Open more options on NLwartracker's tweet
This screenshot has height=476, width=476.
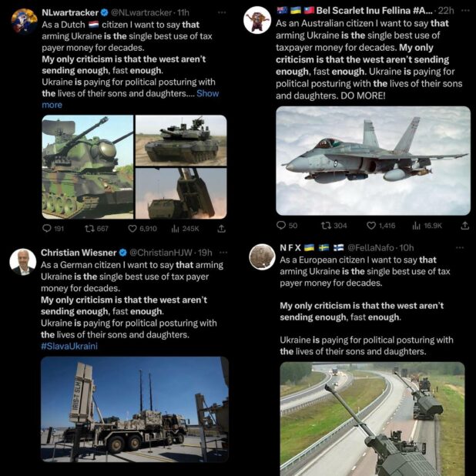222,12
